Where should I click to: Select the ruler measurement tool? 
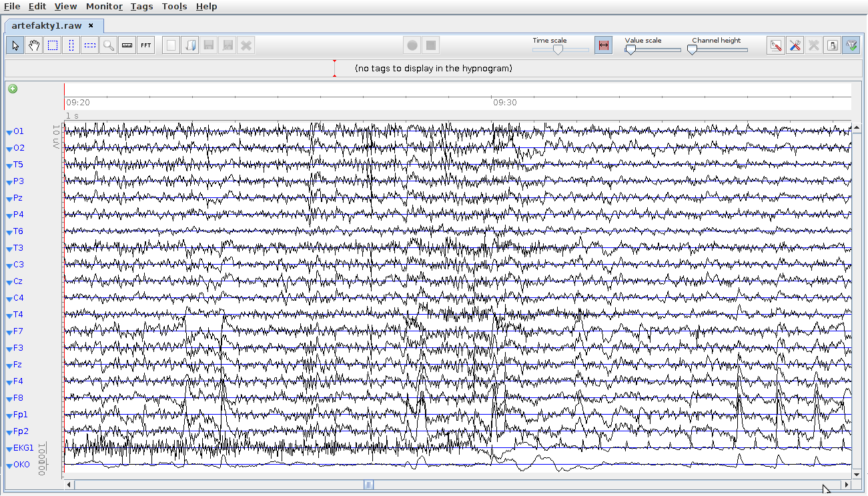(x=127, y=45)
